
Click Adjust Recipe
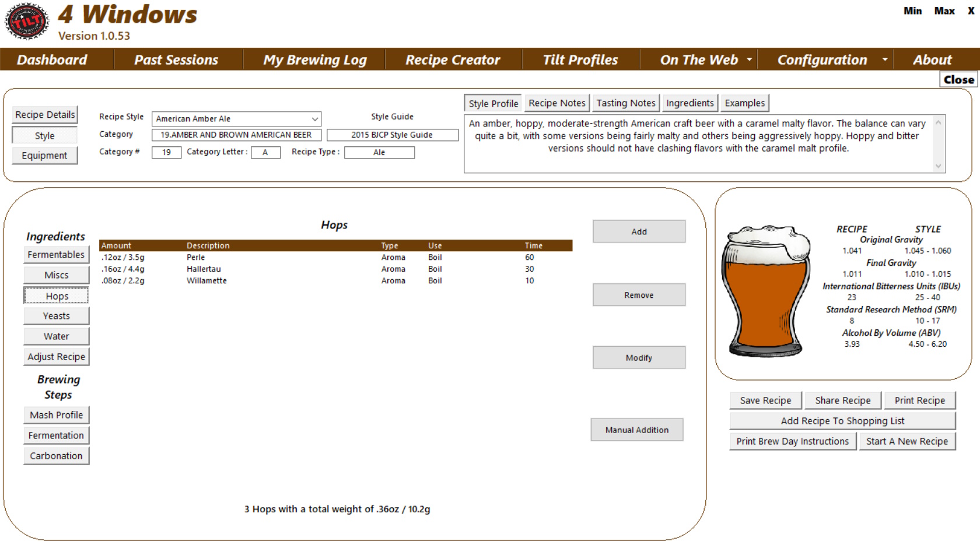pos(56,357)
